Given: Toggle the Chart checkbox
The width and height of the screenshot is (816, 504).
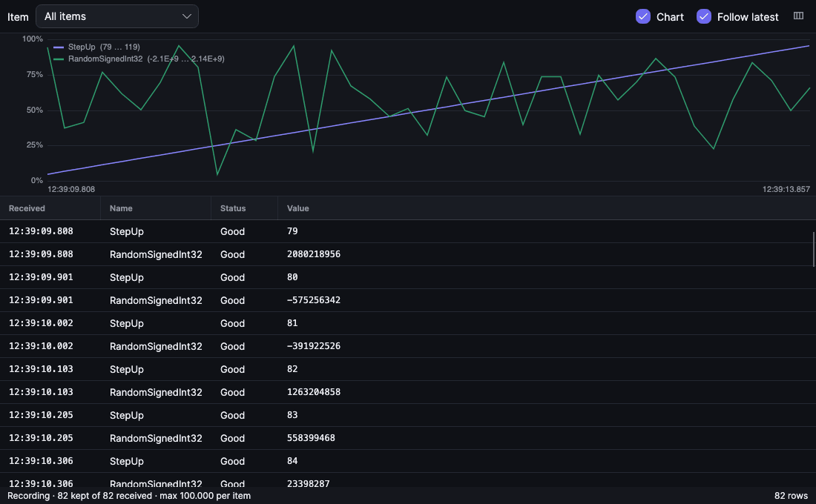Looking at the screenshot, I should (643, 16).
